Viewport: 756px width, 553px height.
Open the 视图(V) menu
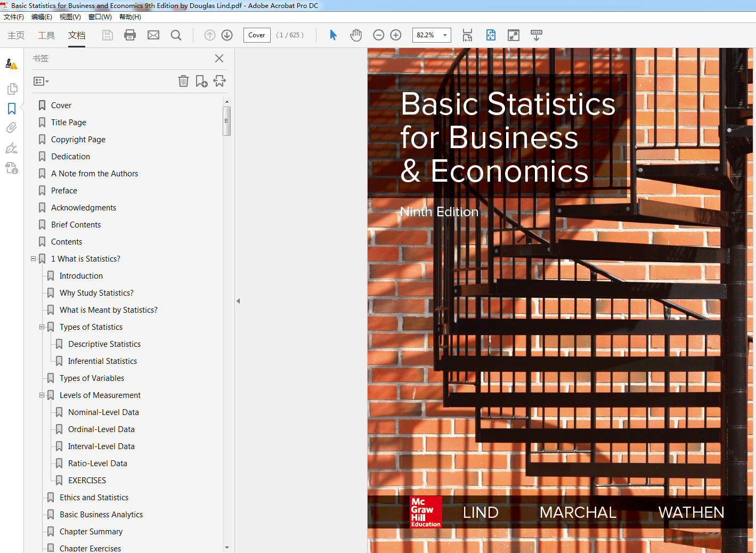click(x=70, y=17)
